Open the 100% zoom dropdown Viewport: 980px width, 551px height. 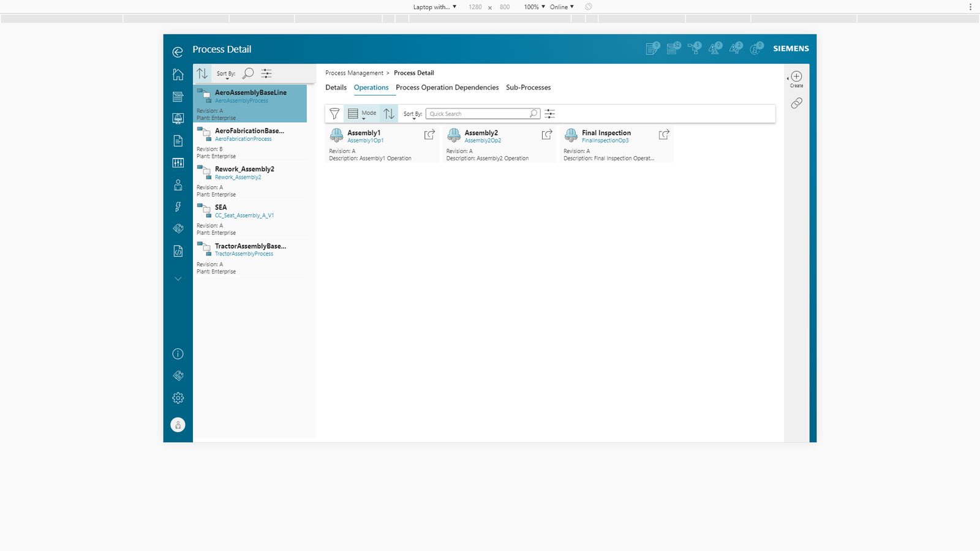(534, 7)
